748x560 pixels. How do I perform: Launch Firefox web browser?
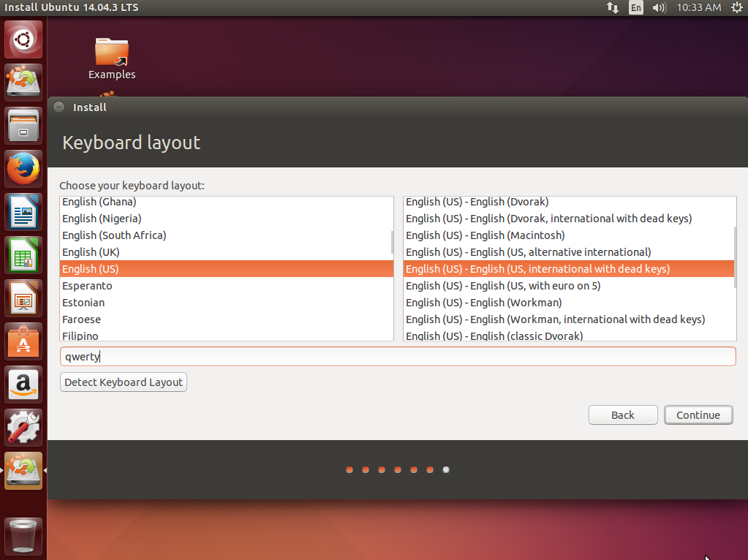(x=23, y=169)
